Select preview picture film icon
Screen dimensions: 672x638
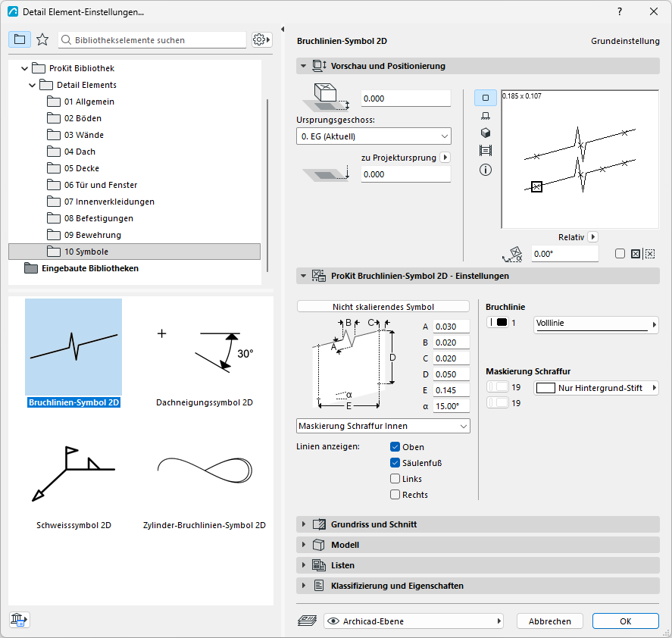click(x=485, y=151)
